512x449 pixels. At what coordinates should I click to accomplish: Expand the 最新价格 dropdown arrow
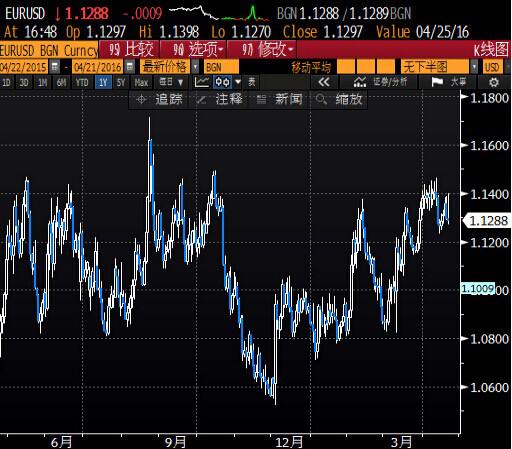point(195,67)
